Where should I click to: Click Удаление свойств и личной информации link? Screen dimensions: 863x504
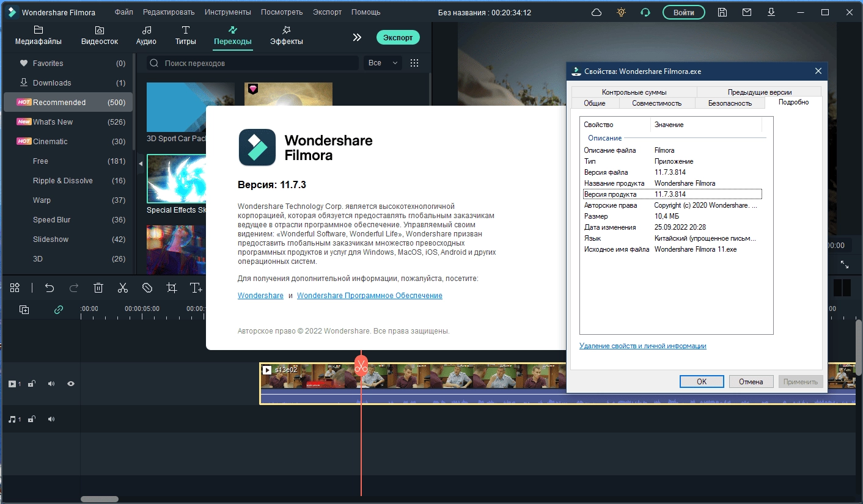tap(643, 346)
